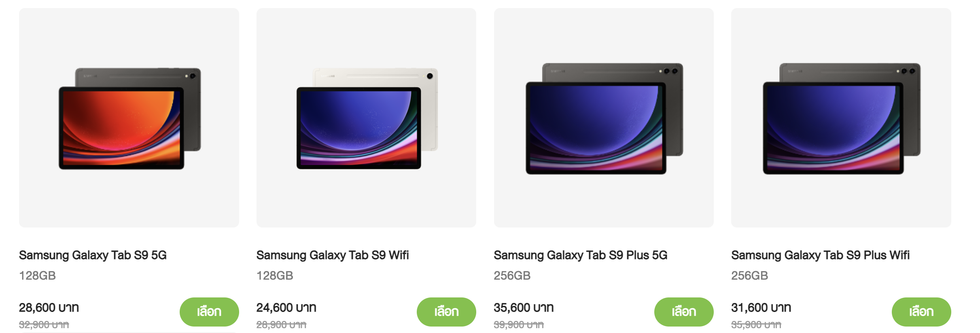Image resolution: width=980 pixels, height=333 pixels.
Task: View the Galaxy Tab S9 Plus 5G picture
Action: pos(604,118)
